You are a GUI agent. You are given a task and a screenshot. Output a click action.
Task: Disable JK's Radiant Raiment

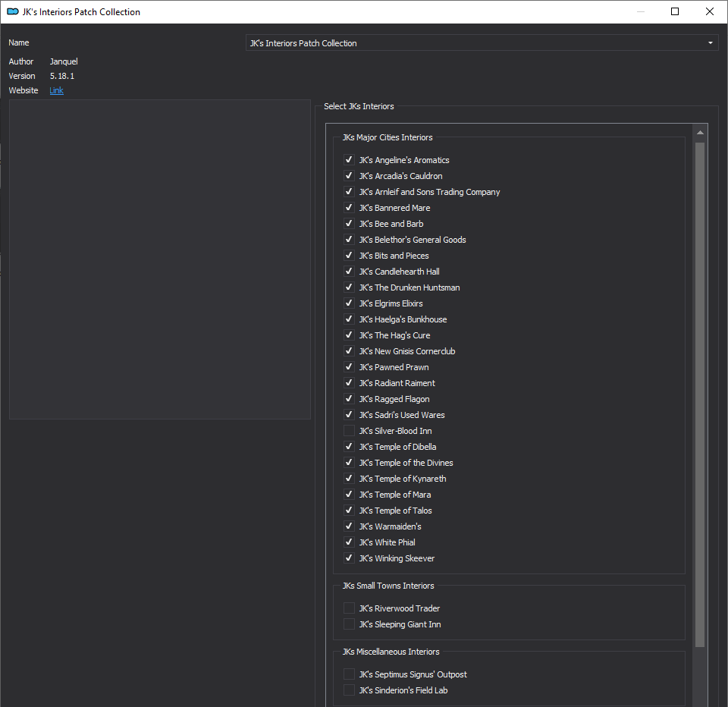[x=349, y=383]
